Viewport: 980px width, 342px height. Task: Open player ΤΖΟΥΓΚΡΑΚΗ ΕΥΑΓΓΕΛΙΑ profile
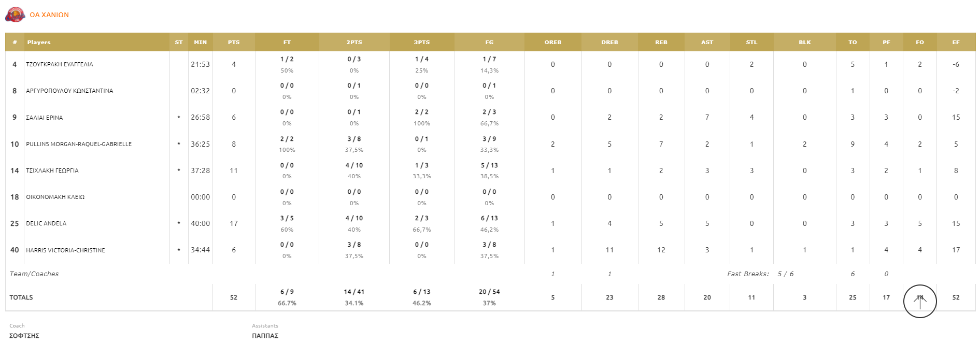[60, 64]
